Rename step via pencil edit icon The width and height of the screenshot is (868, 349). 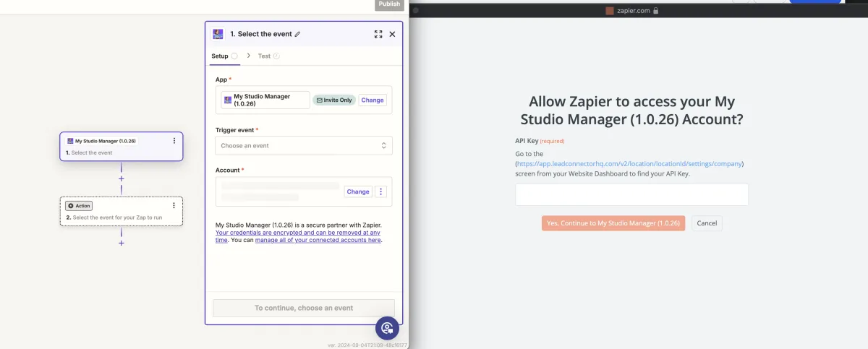[297, 34]
